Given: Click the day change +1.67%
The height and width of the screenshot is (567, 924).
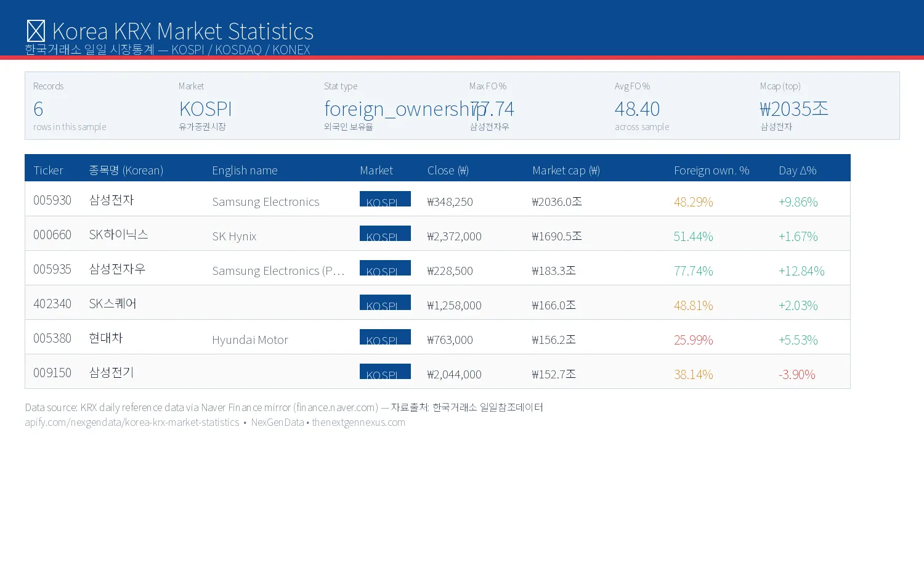Looking at the screenshot, I should [798, 237].
